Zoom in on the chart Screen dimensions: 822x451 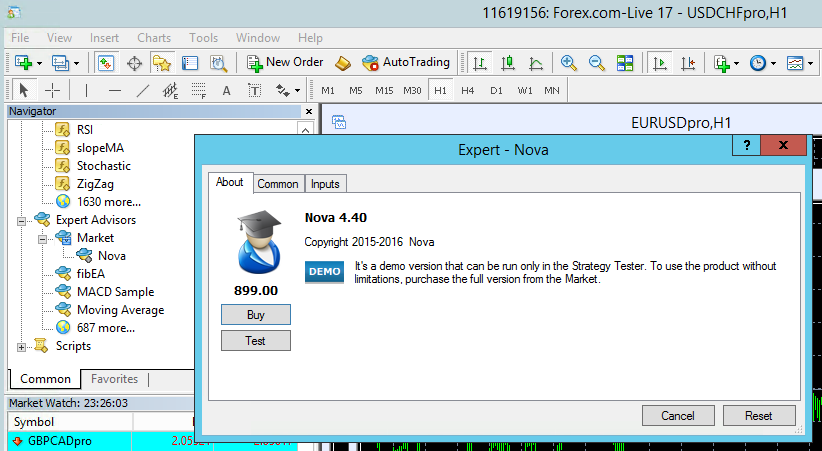point(569,63)
